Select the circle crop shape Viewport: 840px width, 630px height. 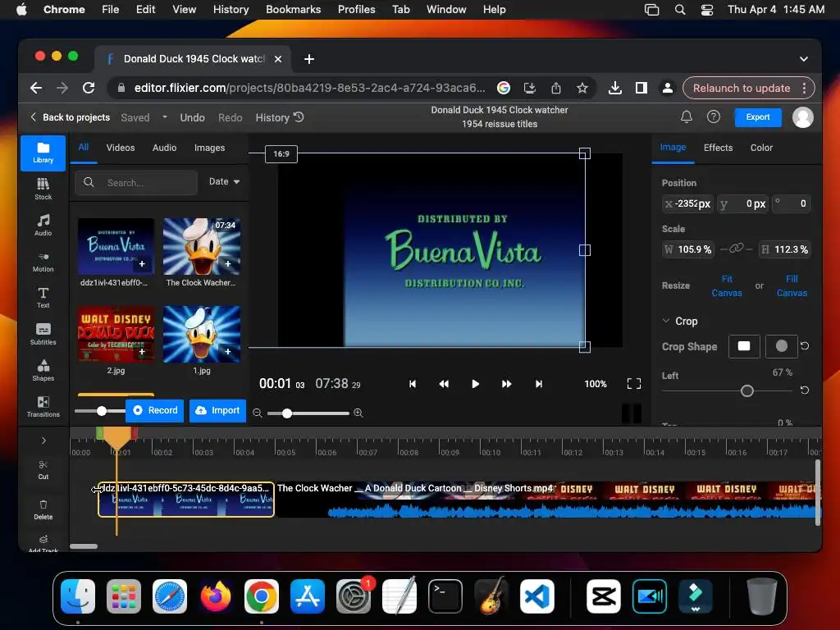pos(781,346)
